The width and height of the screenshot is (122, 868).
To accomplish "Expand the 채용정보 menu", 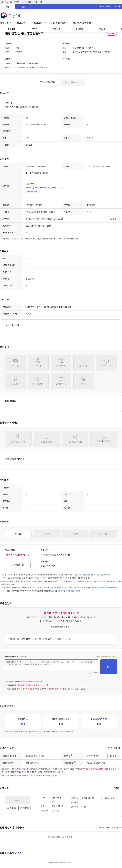I will coord(6,23).
